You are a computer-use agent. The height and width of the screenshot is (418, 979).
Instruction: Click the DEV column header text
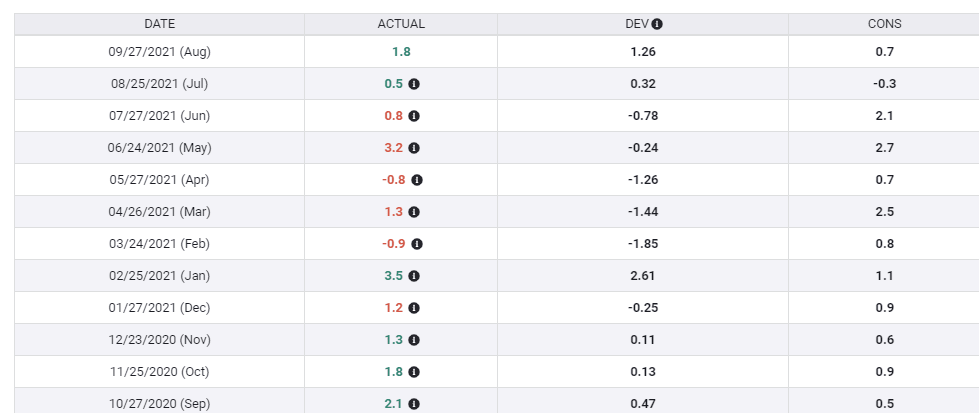[637, 24]
